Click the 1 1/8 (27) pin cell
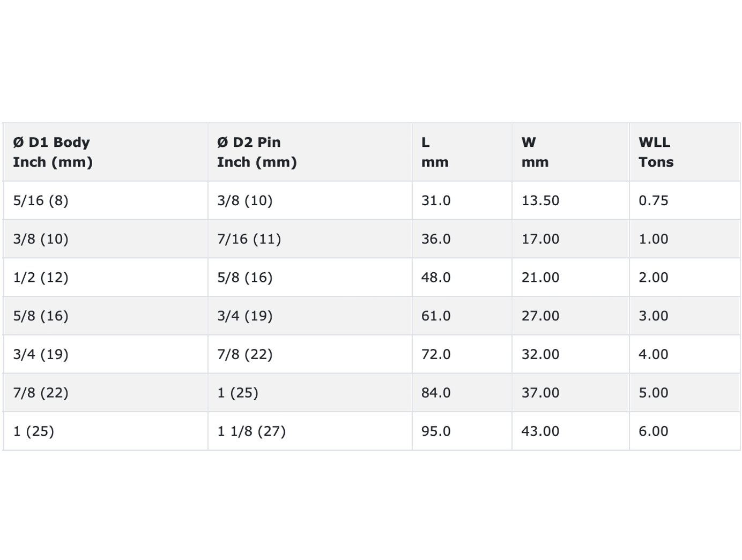This screenshot has height=560, width=742. [x=310, y=431]
